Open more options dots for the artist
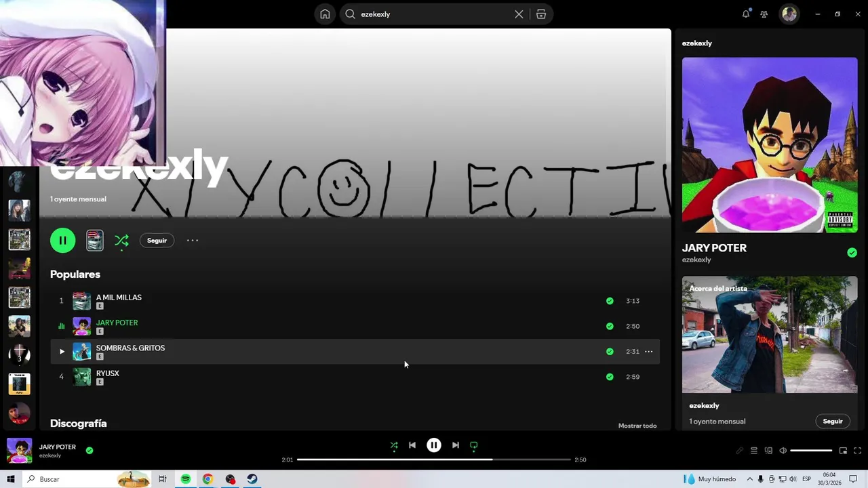The image size is (868, 488). 193,240
